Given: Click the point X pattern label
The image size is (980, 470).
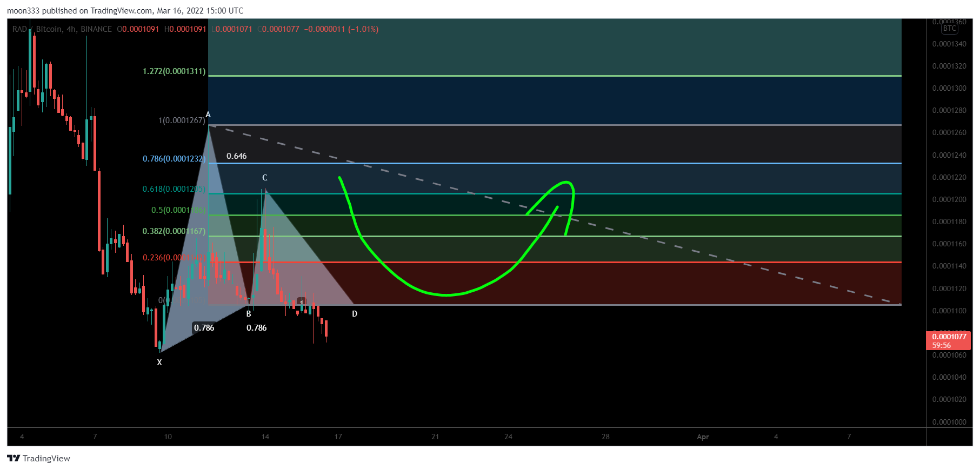Looking at the screenshot, I should tap(159, 362).
